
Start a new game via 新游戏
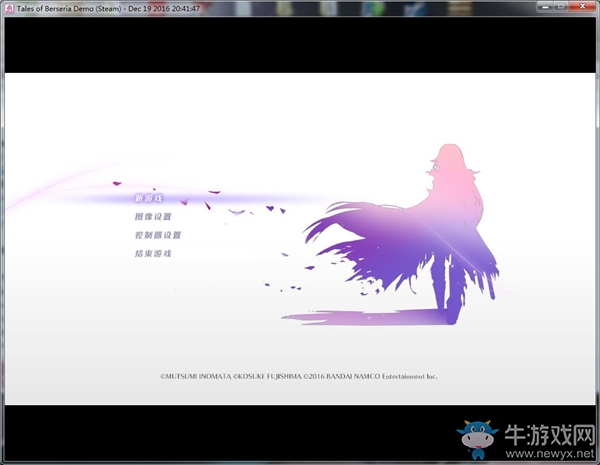(x=148, y=198)
